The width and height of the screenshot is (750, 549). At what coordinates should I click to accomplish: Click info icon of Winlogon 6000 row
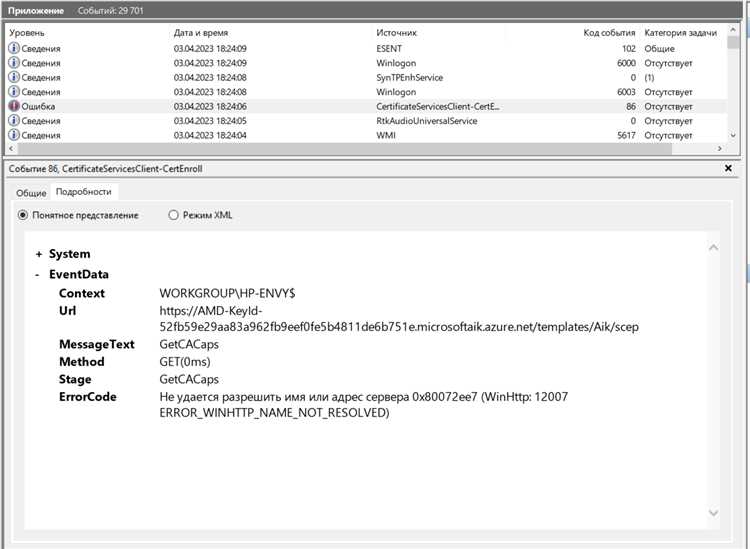coord(14,63)
